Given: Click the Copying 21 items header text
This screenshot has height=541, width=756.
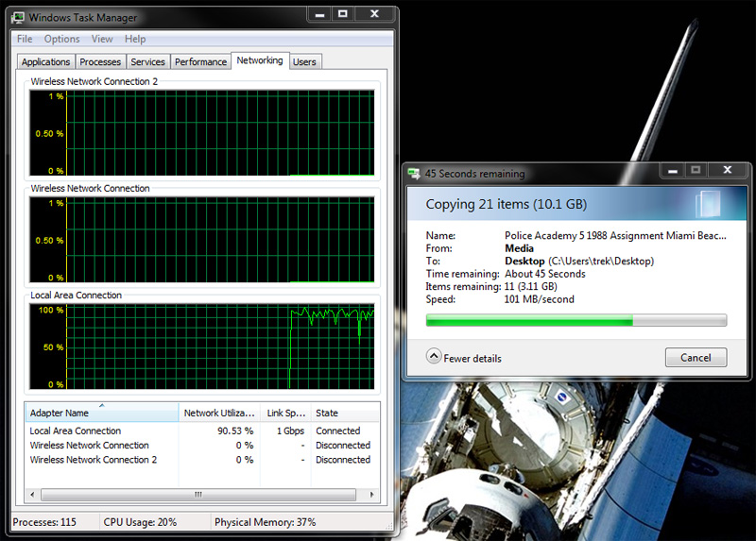Looking at the screenshot, I should tap(506, 204).
